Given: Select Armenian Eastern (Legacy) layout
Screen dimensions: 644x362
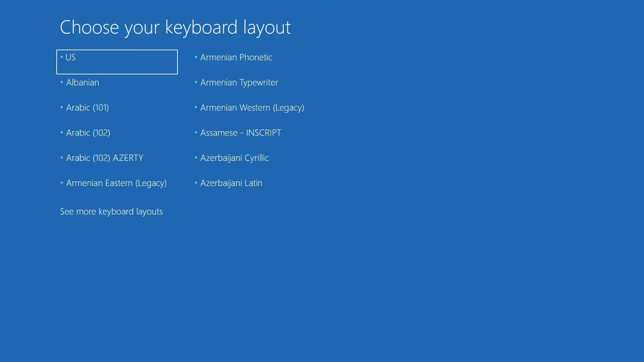Looking at the screenshot, I should [116, 183].
